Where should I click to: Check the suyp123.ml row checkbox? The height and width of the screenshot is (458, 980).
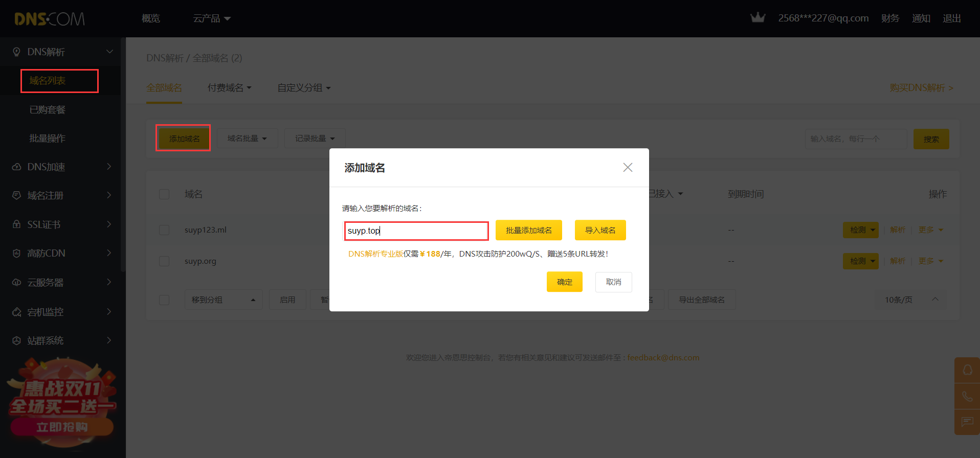[x=164, y=230]
